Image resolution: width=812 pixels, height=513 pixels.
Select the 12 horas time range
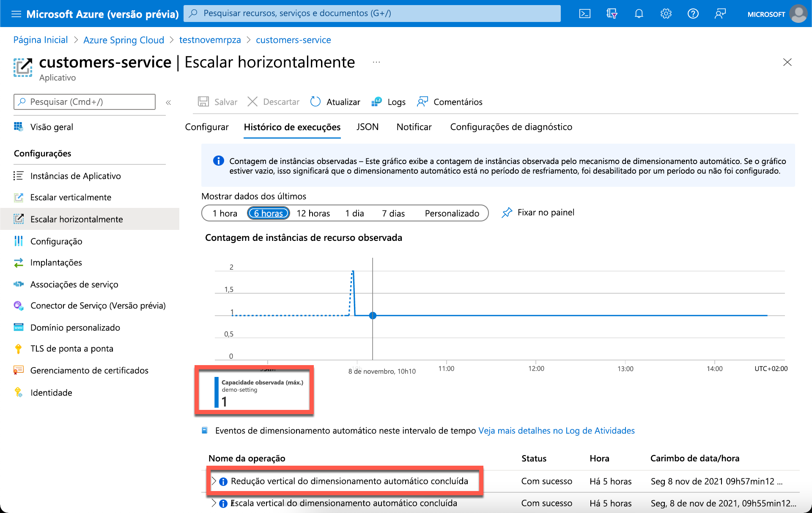click(x=313, y=213)
